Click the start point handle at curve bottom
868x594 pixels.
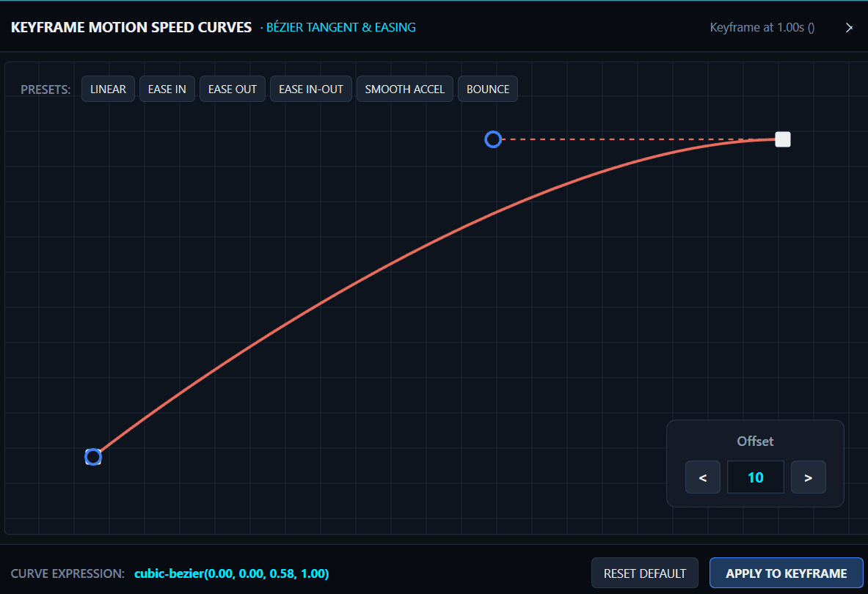tap(93, 457)
